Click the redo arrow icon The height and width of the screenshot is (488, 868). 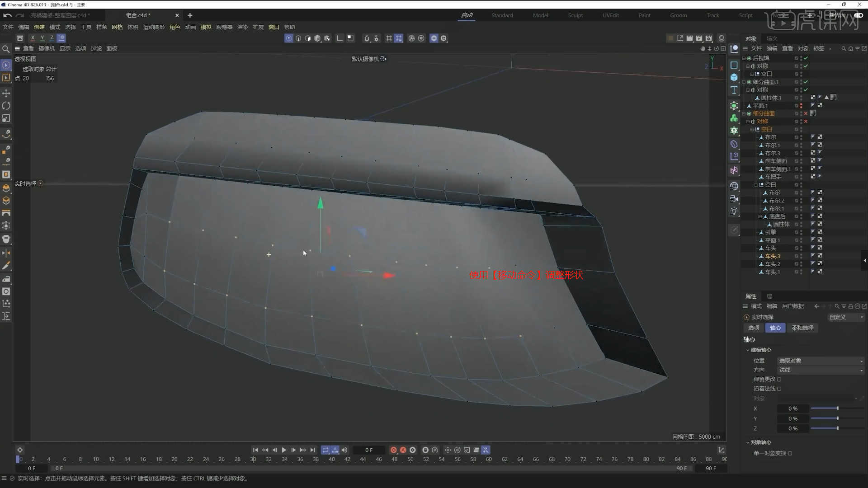[x=19, y=15]
